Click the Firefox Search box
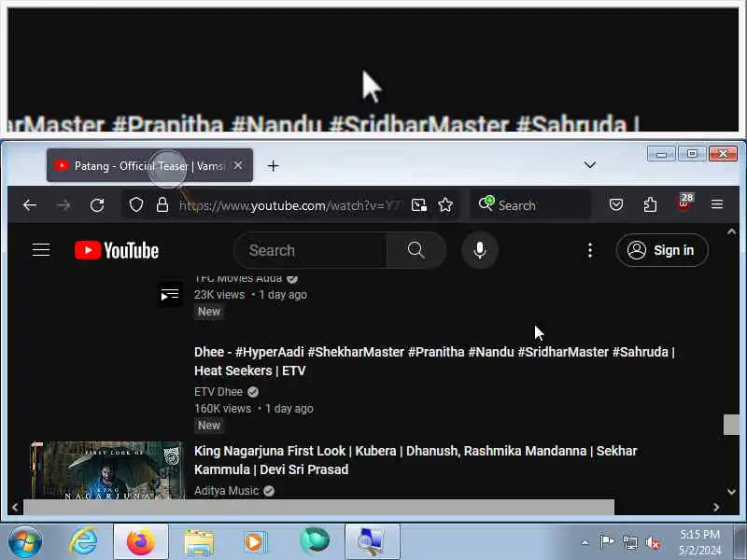The image size is (747, 560). tap(530, 205)
